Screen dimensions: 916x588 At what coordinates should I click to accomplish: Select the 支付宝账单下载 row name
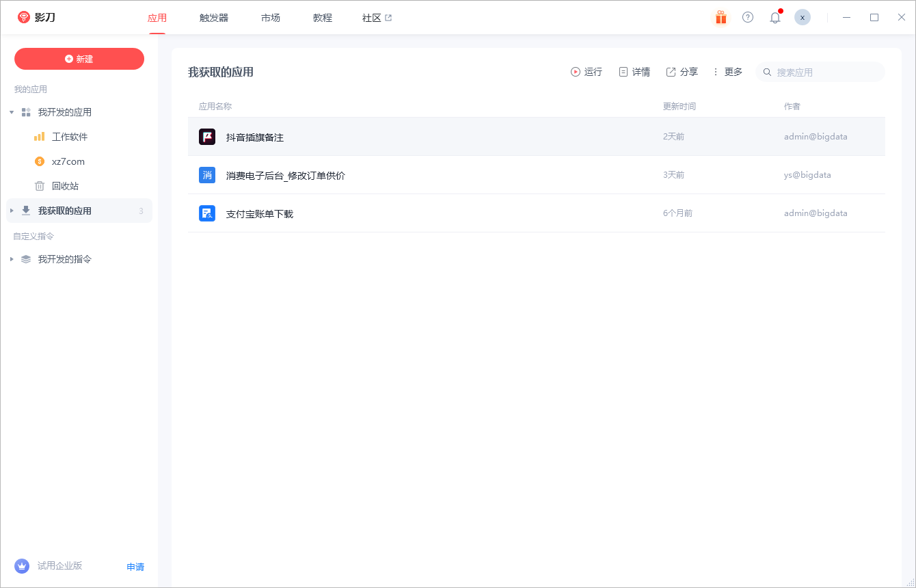260,214
